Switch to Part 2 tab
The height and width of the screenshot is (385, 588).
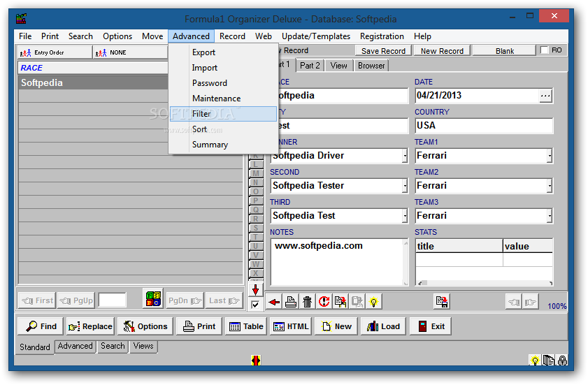pyautogui.click(x=310, y=66)
